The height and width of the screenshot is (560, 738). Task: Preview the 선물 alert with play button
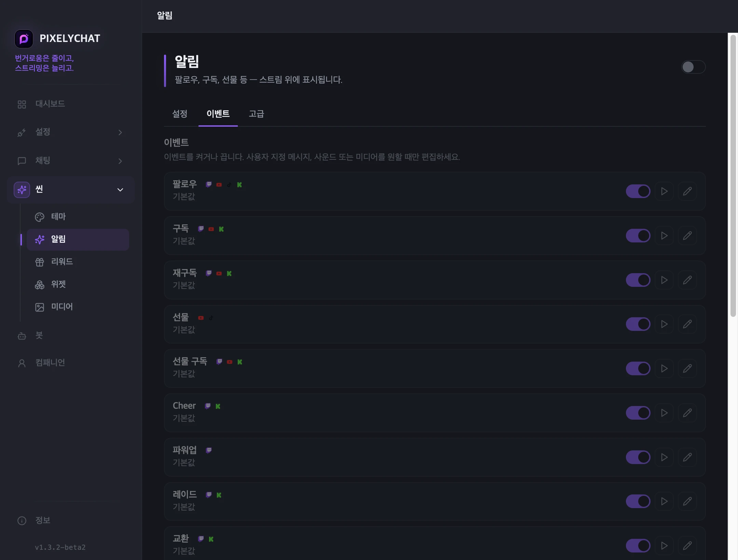tap(664, 324)
